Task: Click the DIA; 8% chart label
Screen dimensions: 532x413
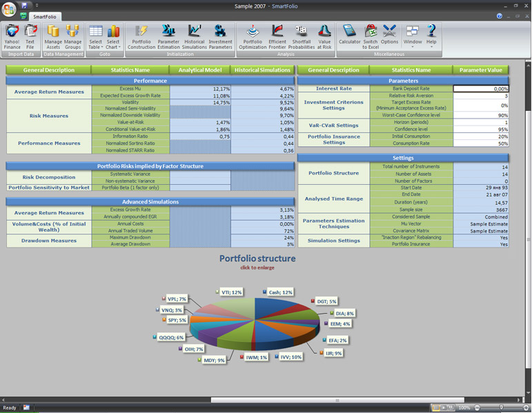Action: coord(345,313)
